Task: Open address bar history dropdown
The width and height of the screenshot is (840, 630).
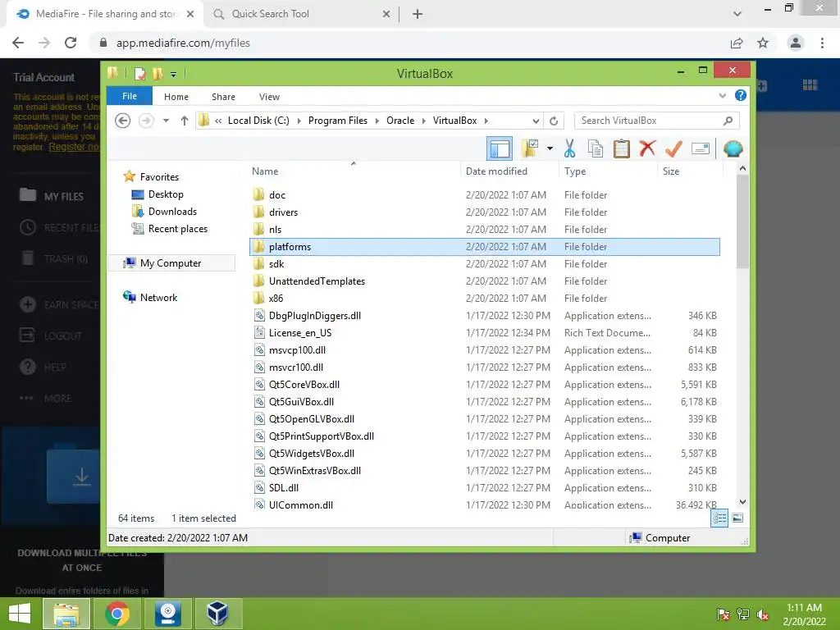Action: 535,121
